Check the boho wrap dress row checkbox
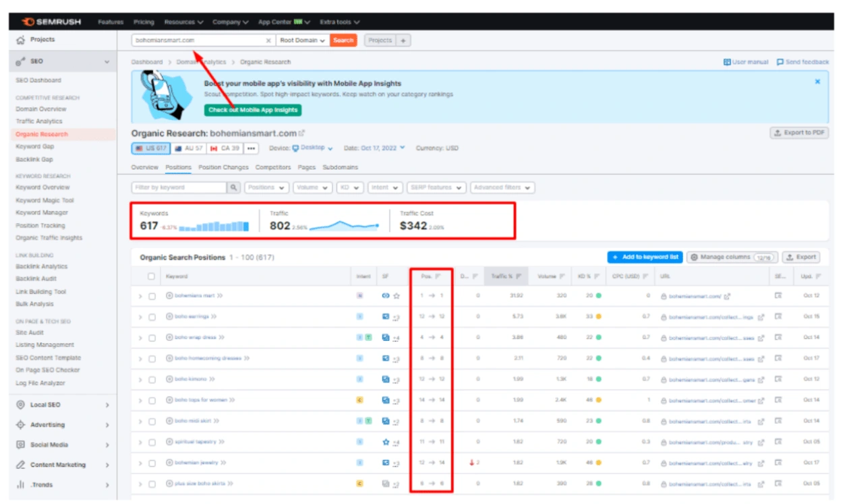This screenshot has width=845, height=504. tap(152, 338)
